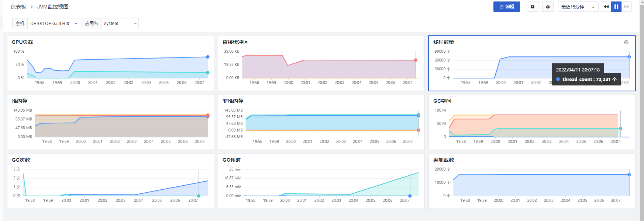Open the 最近15分钟 time range dropdown

[578, 7]
